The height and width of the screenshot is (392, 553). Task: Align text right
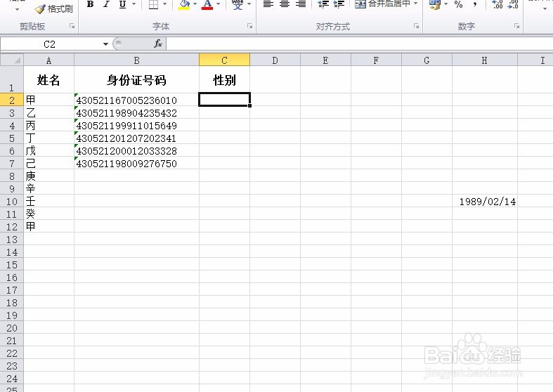pyautogui.click(x=301, y=4)
